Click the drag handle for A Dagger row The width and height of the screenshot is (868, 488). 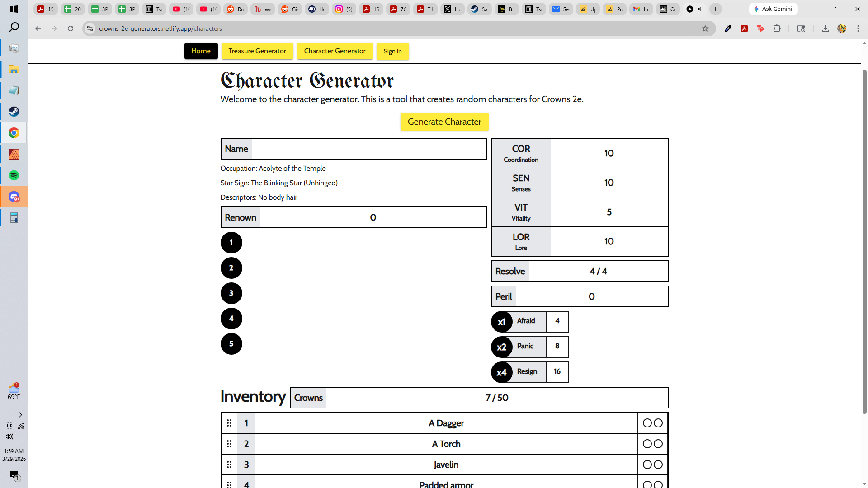click(229, 423)
